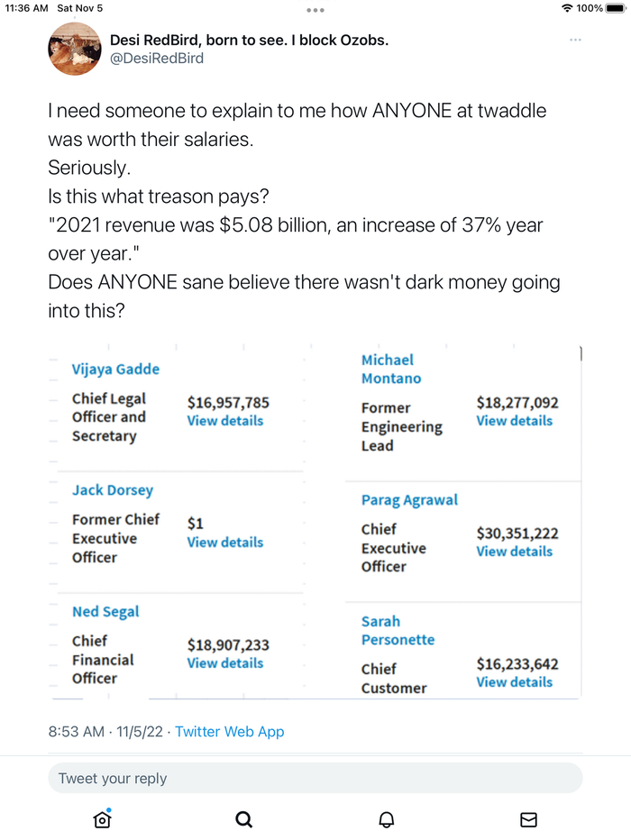Image resolution: width=631 pixels, height=840 pixels.
Task: Open the Notifications bell icon
Action: 386,819
